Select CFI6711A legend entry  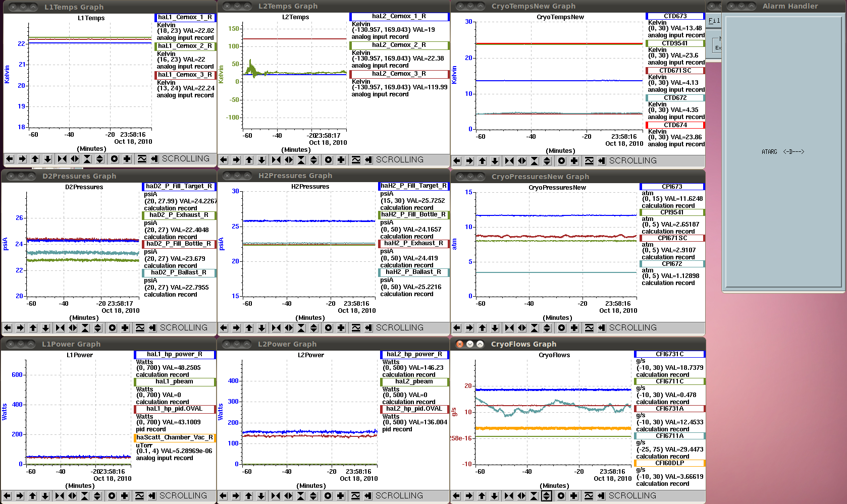coord(670,436)
